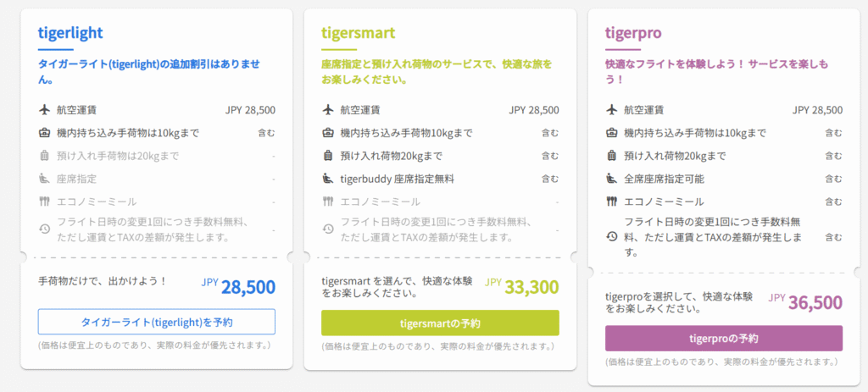Image resolution: width=868 pixels, height=392 pixels.
Task: Select the tigerlight fare title
Action: tap(70, 33)
